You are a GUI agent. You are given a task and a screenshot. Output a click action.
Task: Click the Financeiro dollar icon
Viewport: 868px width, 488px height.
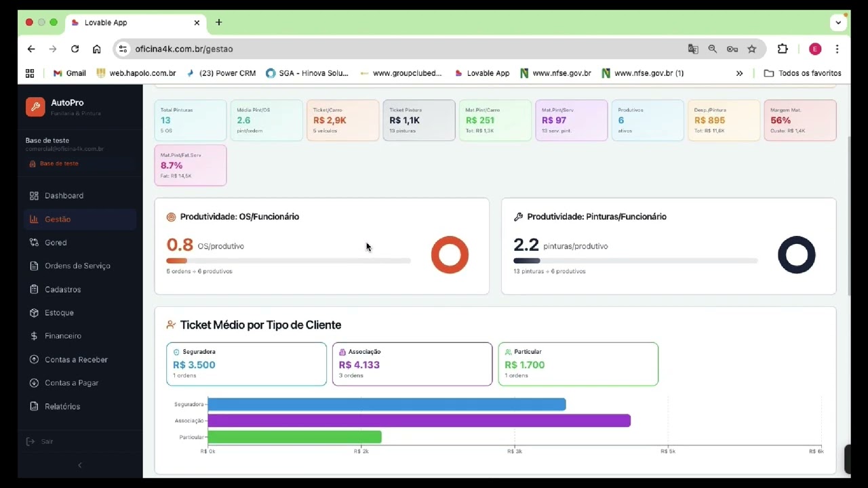(x=34, y=336)
